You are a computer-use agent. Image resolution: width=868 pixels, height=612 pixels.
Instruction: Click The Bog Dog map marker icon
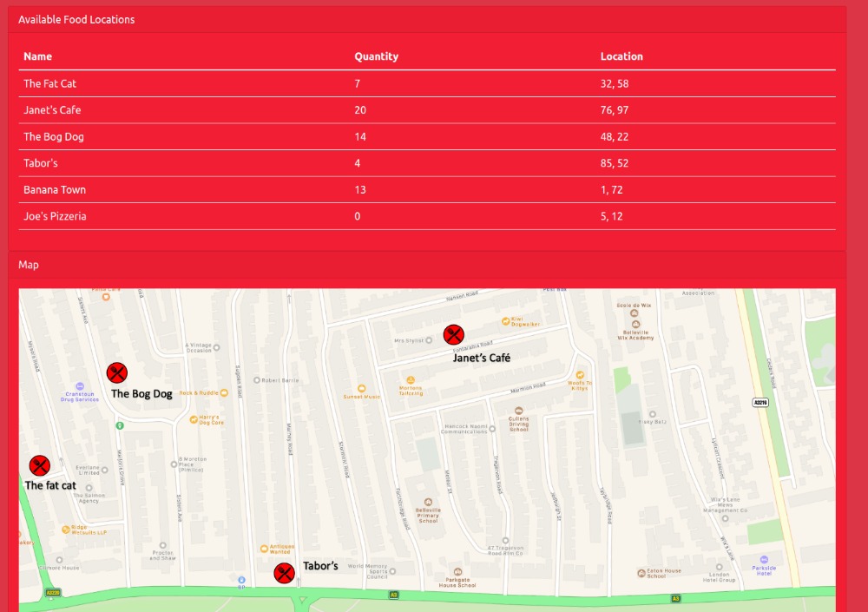tap(117, 372)
